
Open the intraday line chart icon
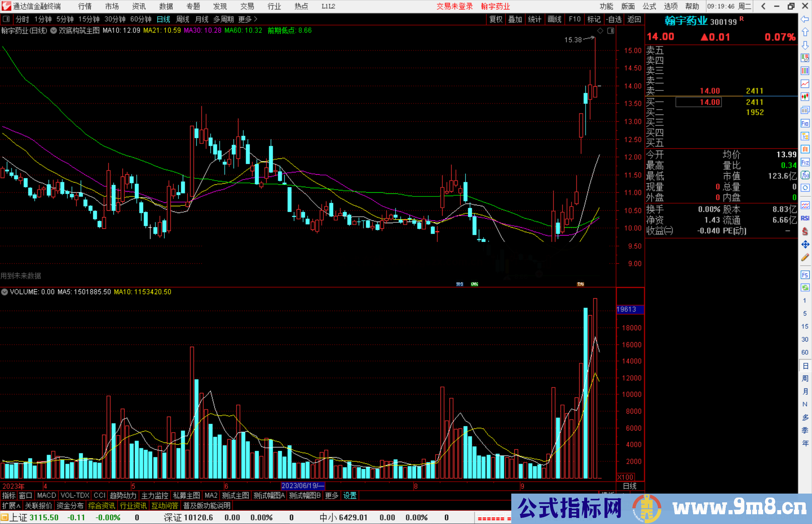805,84
